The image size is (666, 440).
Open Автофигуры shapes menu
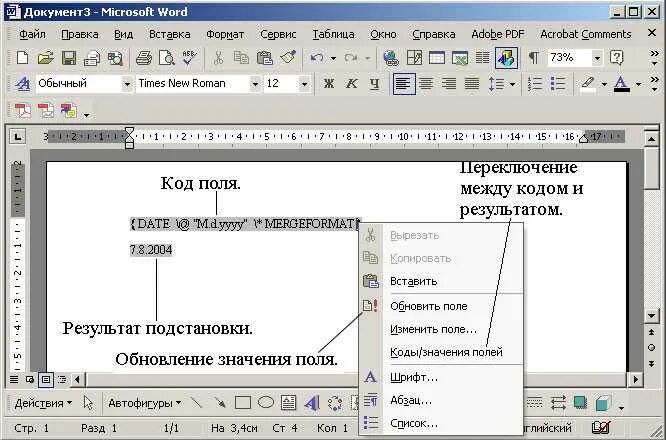(144, 403)
